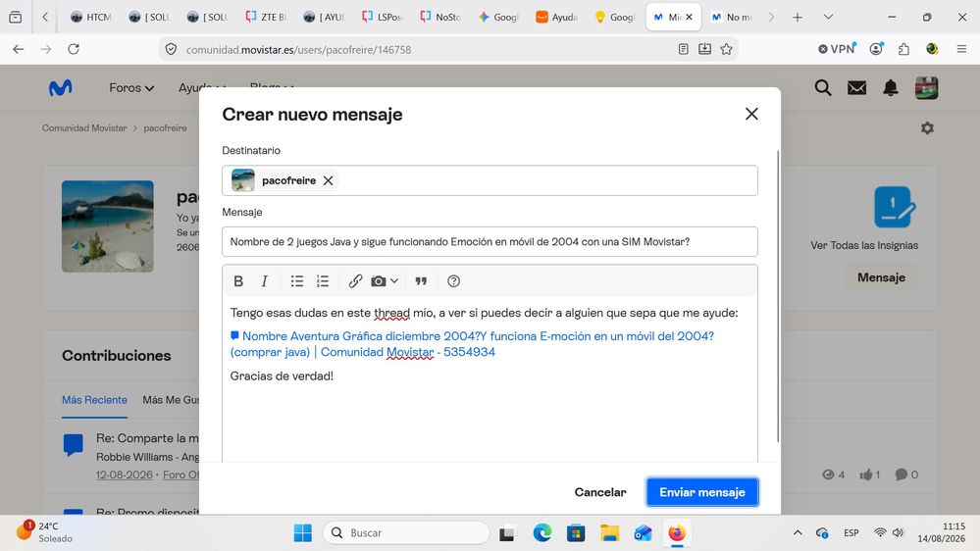Click the Comunidad Movistar breadcrumb
980x551 pixels.
click(84, 128)
